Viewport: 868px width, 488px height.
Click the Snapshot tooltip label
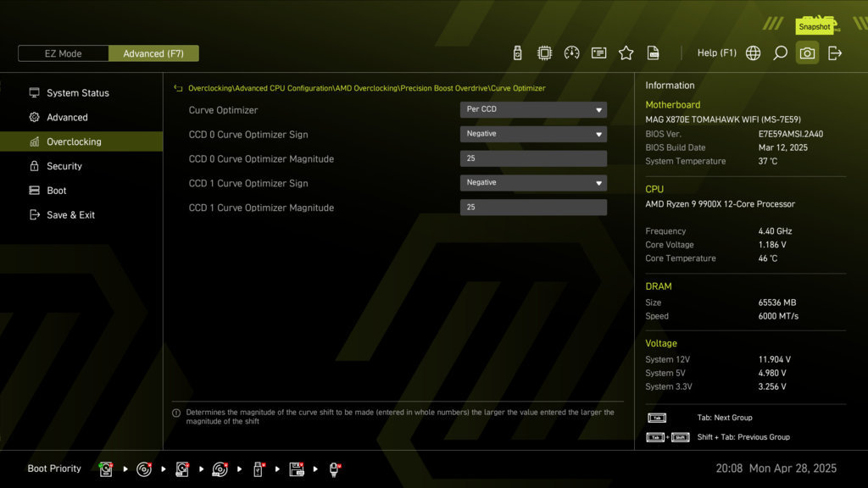coord(815,26)
